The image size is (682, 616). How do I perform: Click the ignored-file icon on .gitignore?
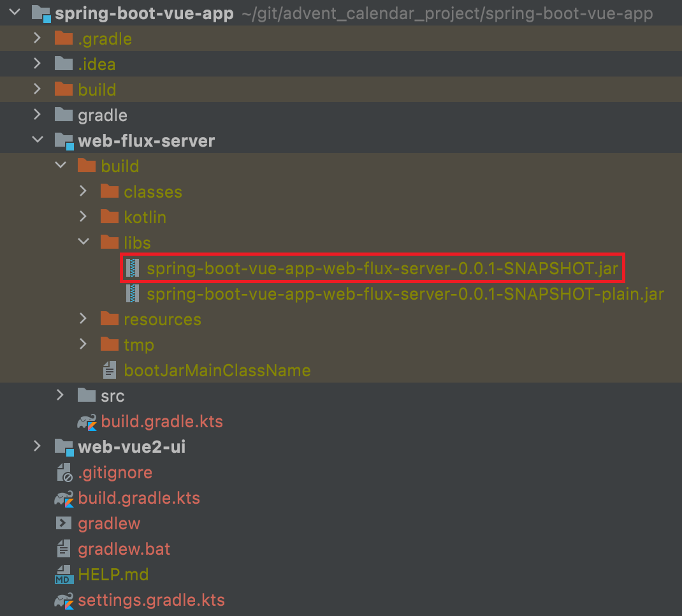coord(63,472)
